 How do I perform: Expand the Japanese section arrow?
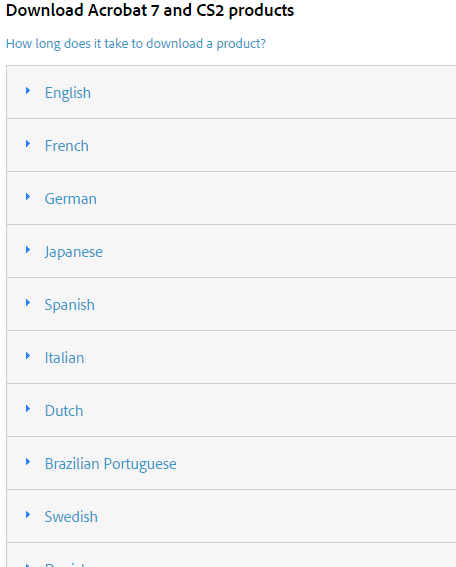coord(28,250)
